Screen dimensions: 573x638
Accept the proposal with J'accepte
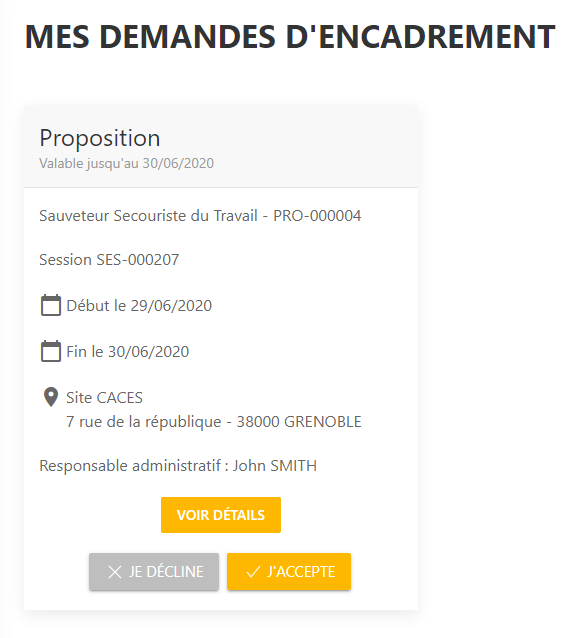coord(289,571)
